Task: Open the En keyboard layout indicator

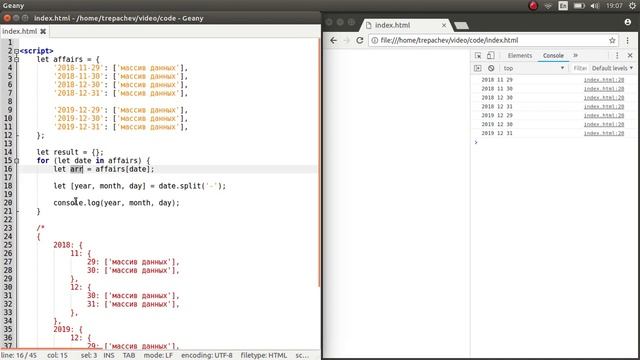Action: pyautogui.click(x=563, y=6)
